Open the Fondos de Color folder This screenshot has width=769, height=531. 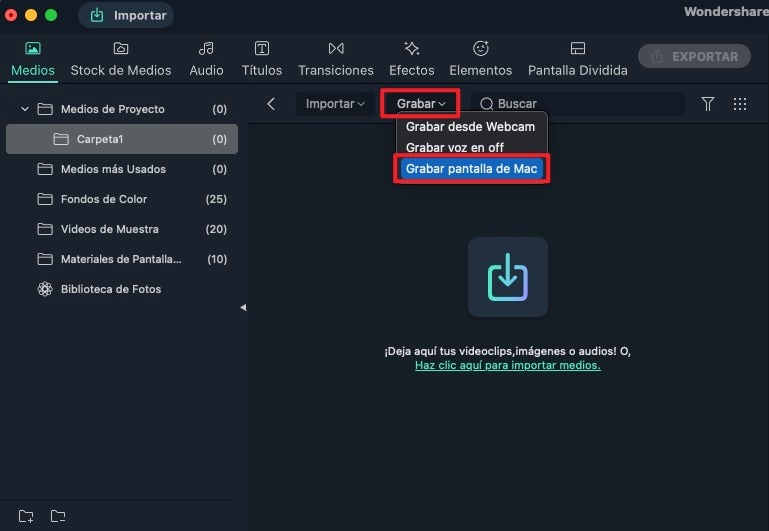[x=122, y=199]
